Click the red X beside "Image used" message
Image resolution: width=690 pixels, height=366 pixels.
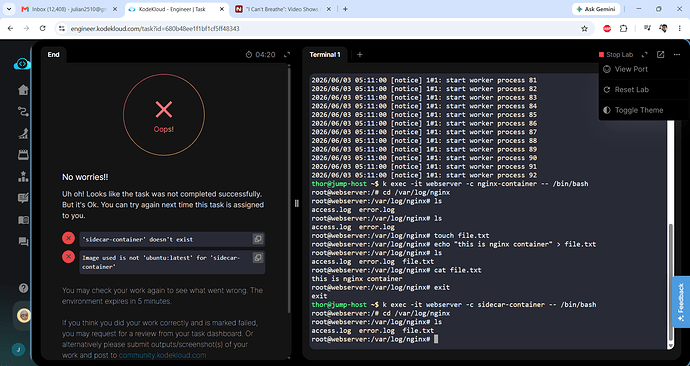68,256
